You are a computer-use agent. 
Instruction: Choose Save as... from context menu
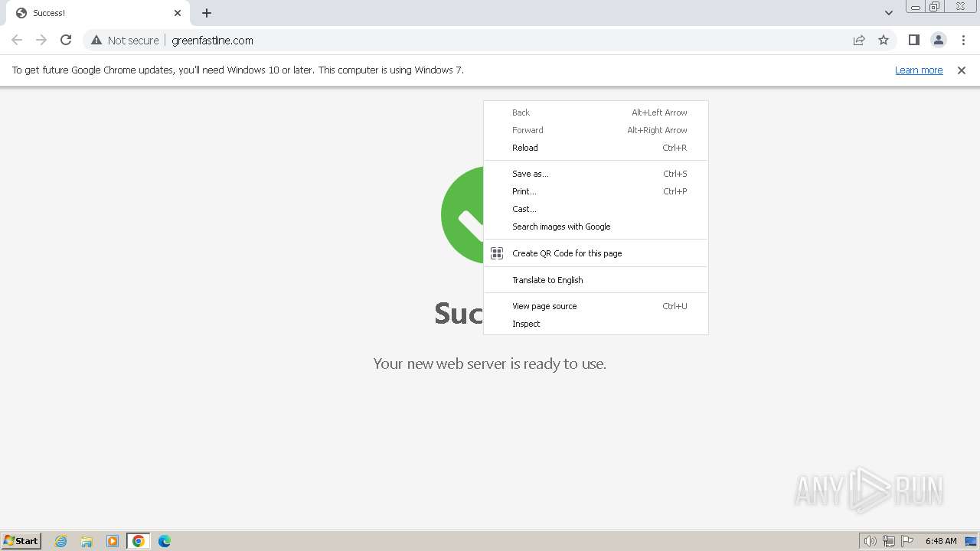click(596, 174)
